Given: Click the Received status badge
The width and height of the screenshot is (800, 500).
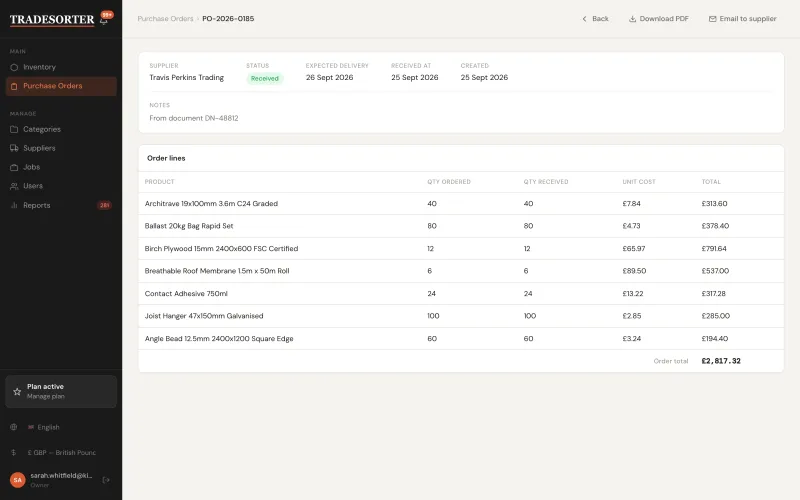Looking at the screenshot, I should [265, 79].
